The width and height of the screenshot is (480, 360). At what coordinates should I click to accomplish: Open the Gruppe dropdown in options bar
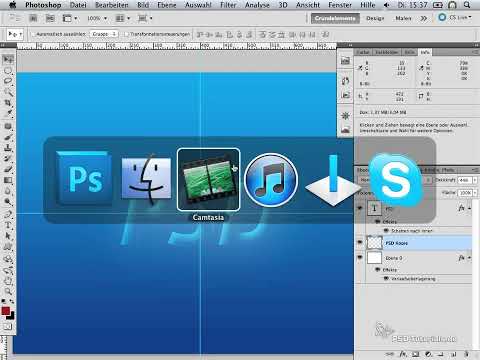coord(104,34)
